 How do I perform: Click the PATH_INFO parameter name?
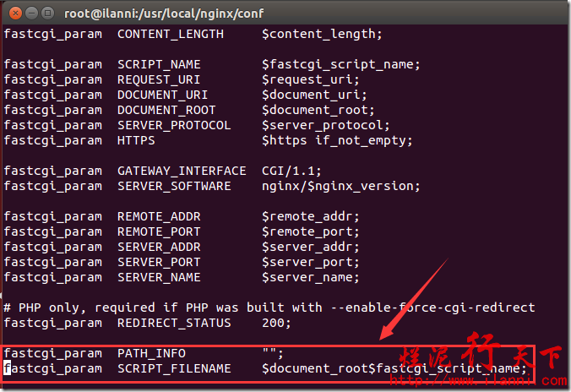point(151,354)
